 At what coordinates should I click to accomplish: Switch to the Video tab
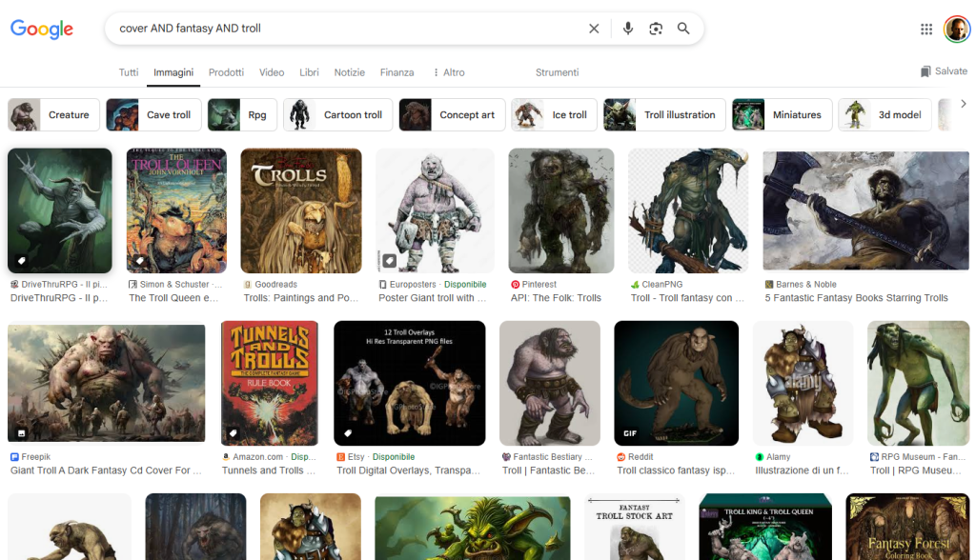272,72
